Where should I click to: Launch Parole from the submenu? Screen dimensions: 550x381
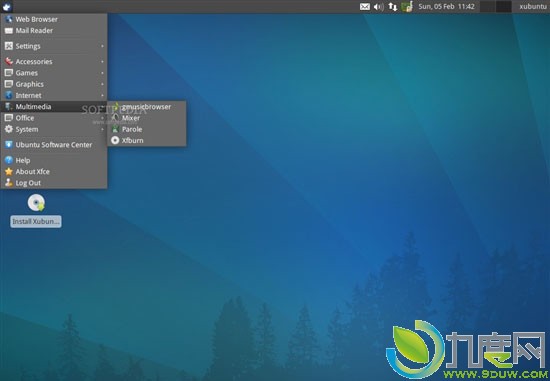(147, 129)
